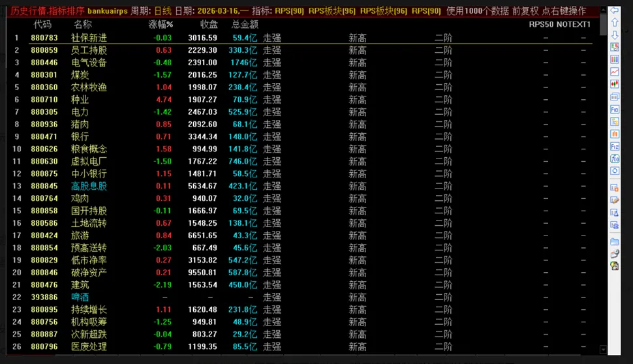Select the 员工持股 row name

pos(89,50)
